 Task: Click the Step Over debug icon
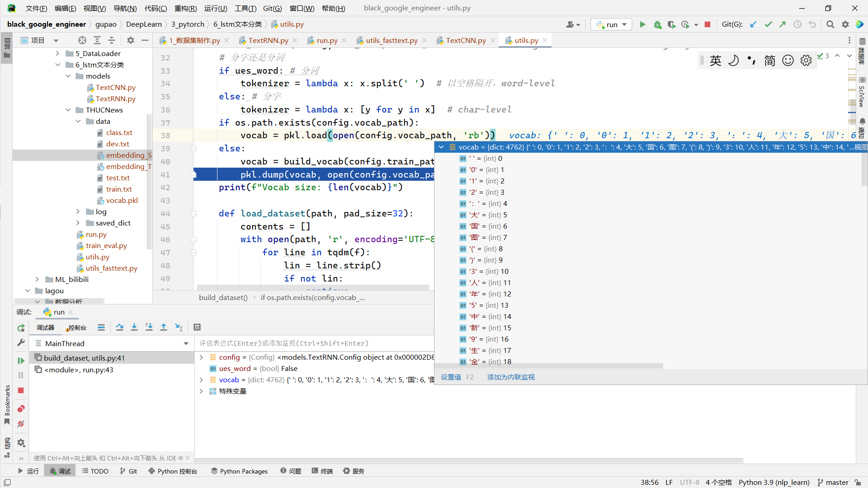(x=119, y=327)
